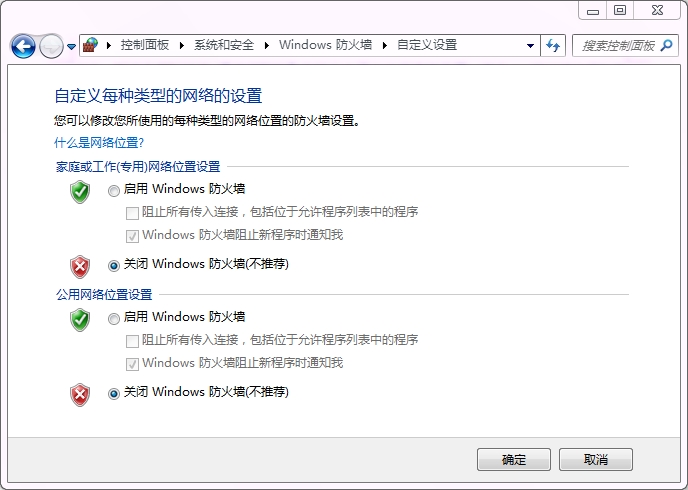The width and height of the screenshot is (688, 490).
Task: Open recent pages dropdown beside Forward arrow
Action: click(x=72, y=46)
